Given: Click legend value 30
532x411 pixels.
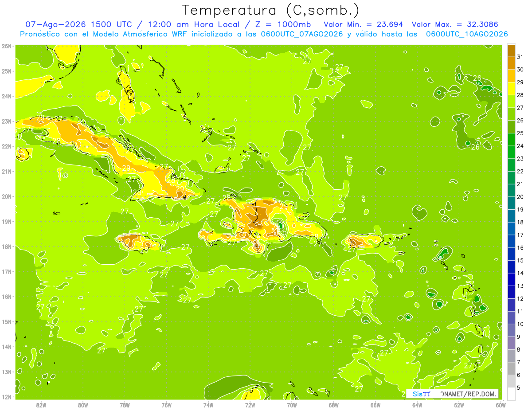Looking at the screenshot, I should 520,70.
